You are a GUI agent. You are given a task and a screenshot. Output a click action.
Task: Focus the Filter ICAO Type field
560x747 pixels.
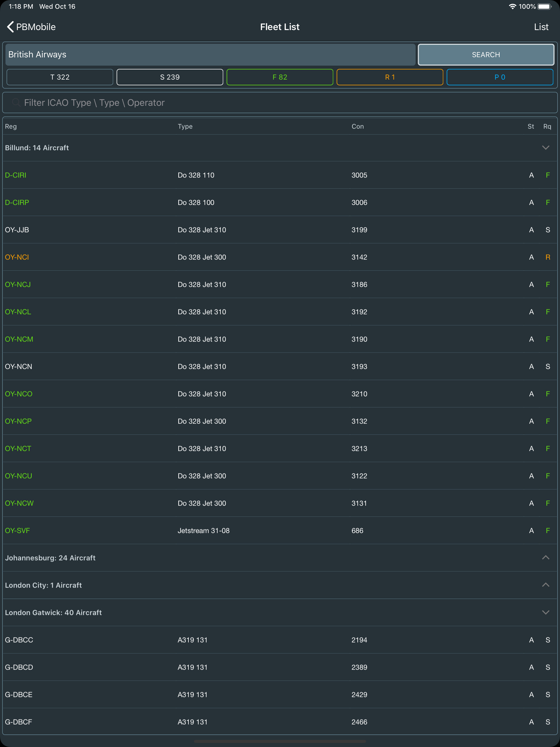click(280, 103)
